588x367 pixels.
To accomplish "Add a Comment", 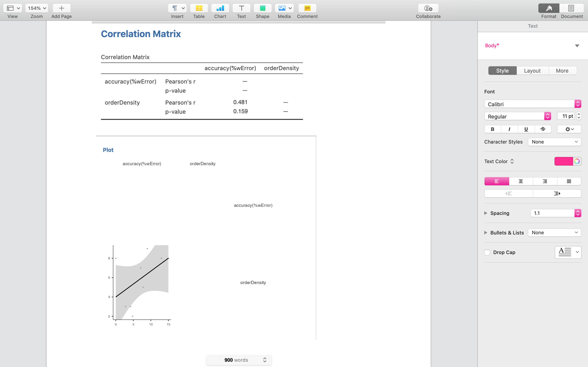I will coord(307,8).
